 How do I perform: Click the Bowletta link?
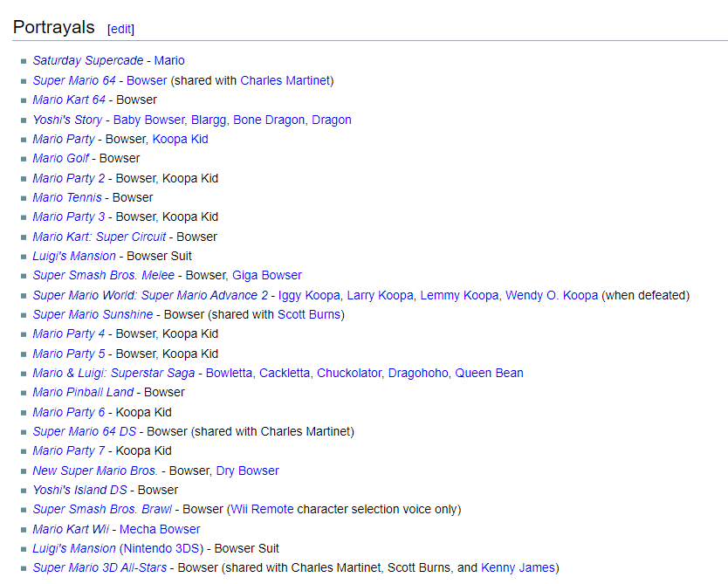pyautogui.click(x=229, y=374)
